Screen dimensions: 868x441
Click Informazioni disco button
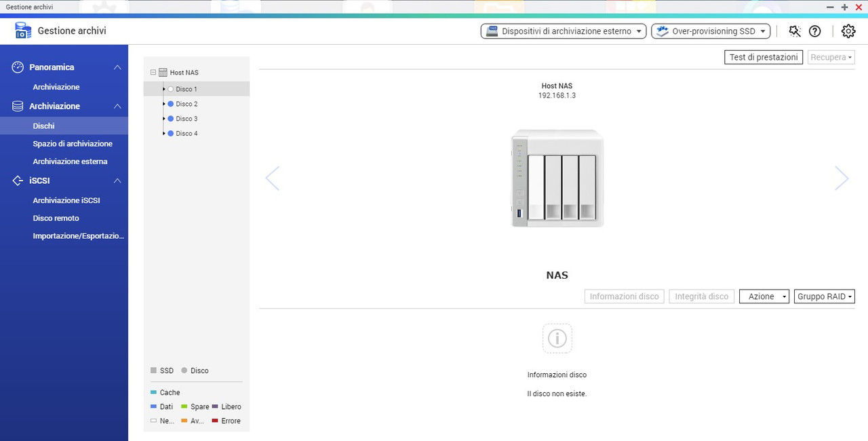click(624, 296)
